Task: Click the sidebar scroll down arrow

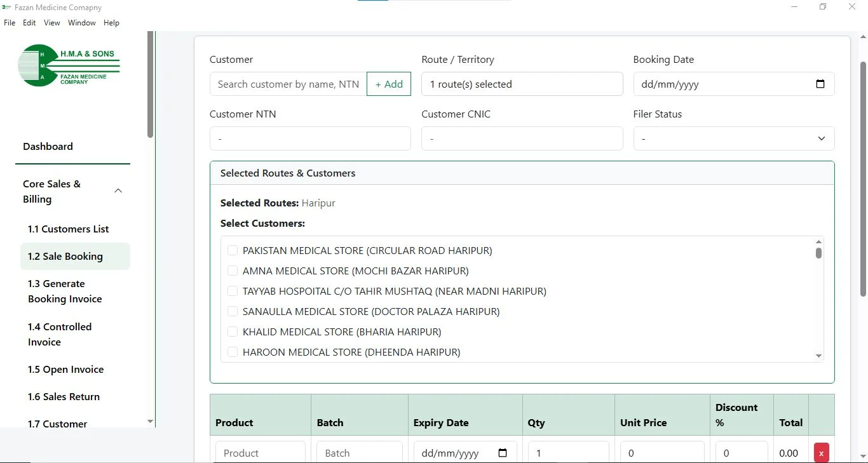Action: point(150,421)
